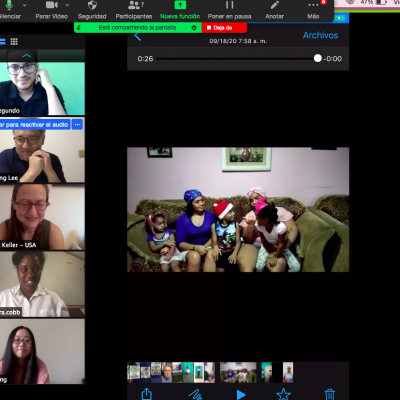Image resolution: width=400 pixels, height=400 pixels.
Task: Collapse the participant video strip chevron
Action: coord(26,56)
